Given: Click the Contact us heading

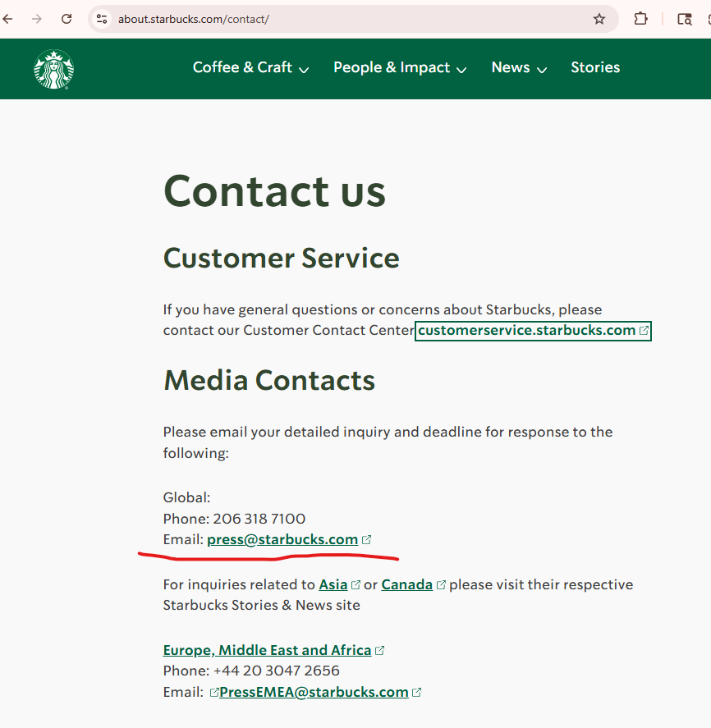Looking at the screenshot, I should (x=274, y=191).
